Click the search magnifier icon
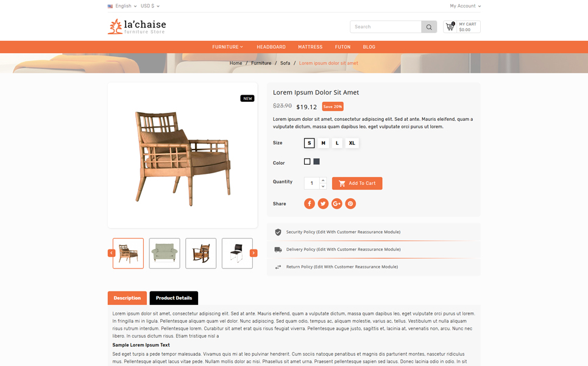The height and width of the screenshot is (366, 588). pos(429,27)
